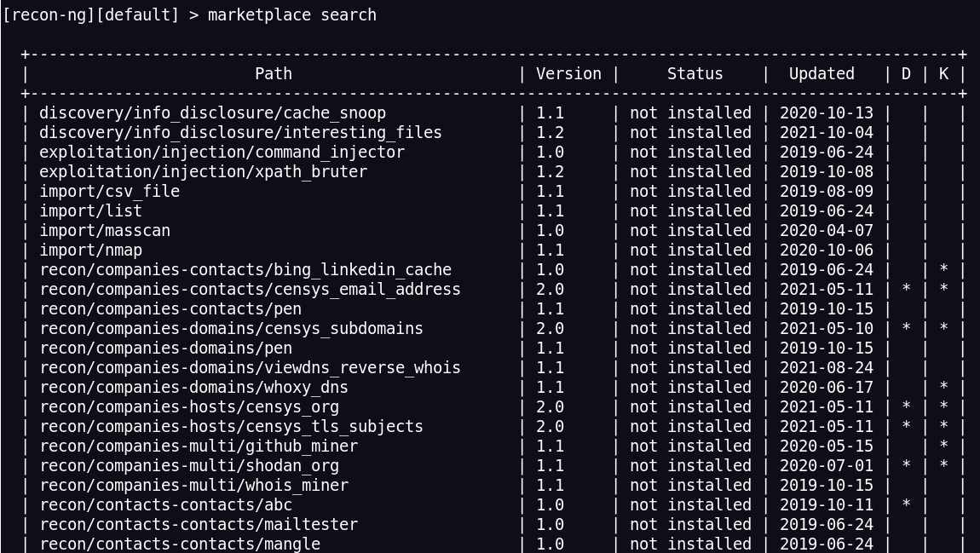Select import/csv_file path

pyautogui.click(x=109, y=191)
